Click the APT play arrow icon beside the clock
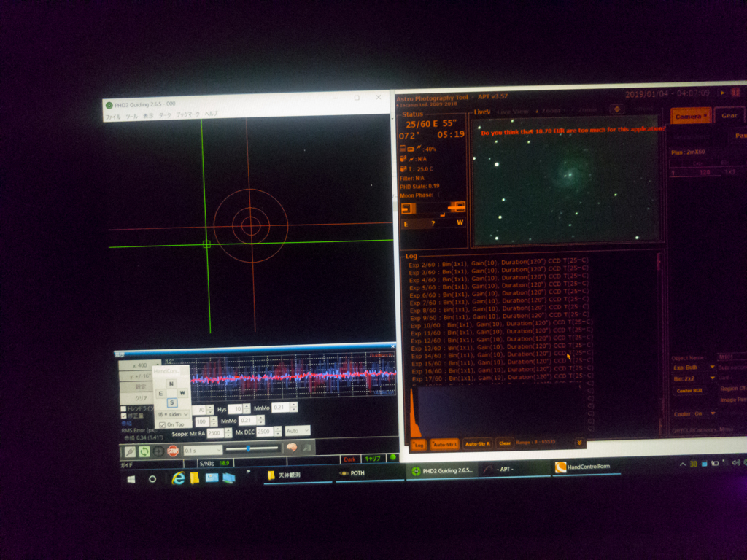747x560 pixels. click(723, 93)
